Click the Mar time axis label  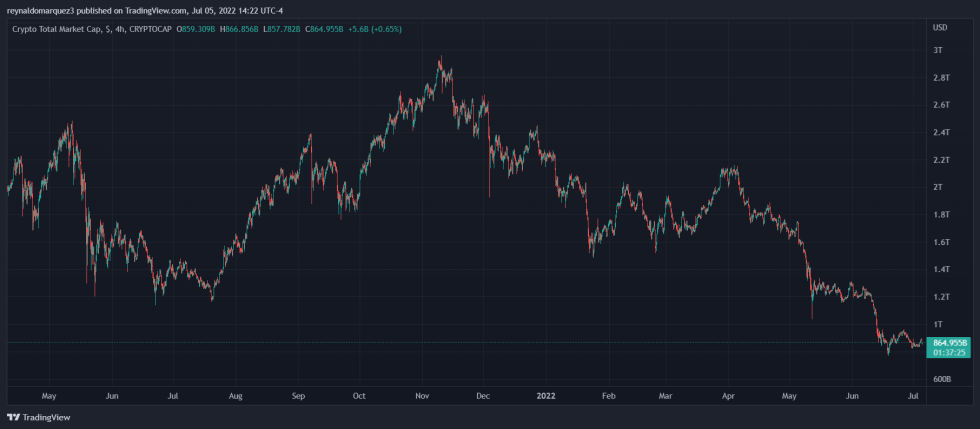point(666,396)
